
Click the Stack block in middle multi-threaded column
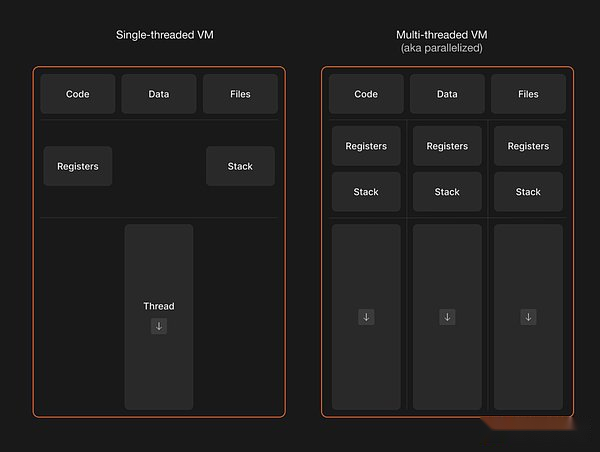[447, 192]
